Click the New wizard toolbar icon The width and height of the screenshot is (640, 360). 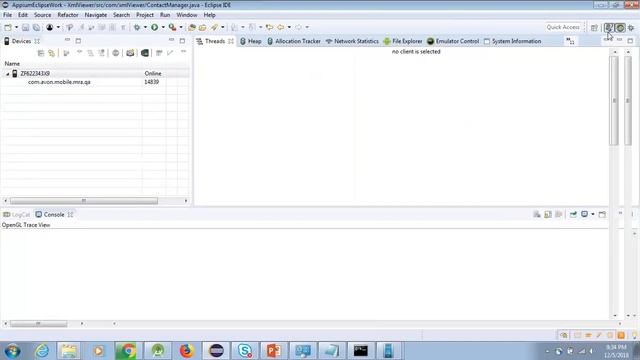click(8, 27)
